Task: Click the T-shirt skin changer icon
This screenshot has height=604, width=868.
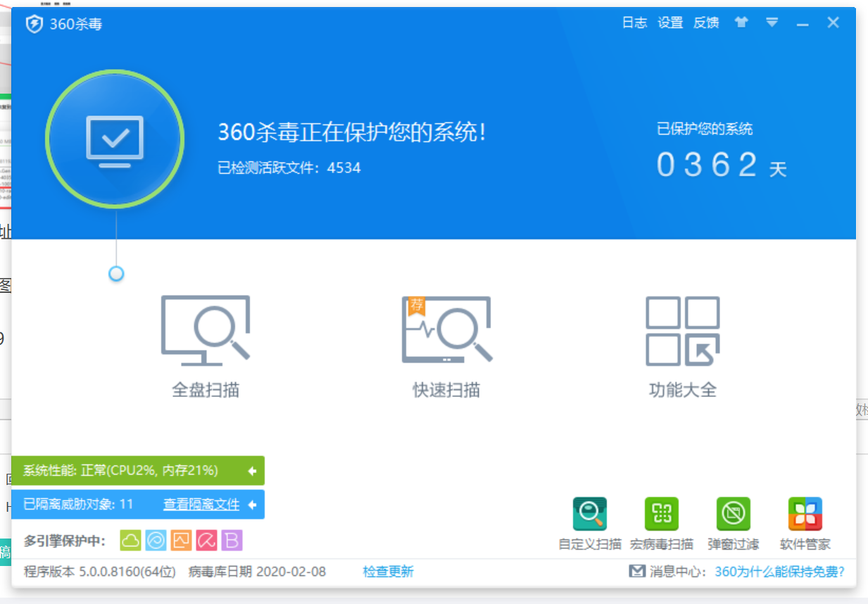Action: coord(741,23)
